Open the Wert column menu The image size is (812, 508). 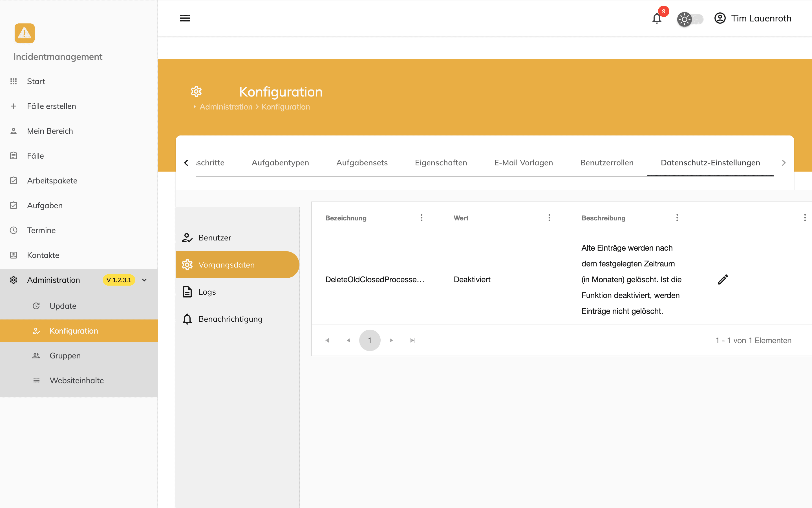coord(549,218)
